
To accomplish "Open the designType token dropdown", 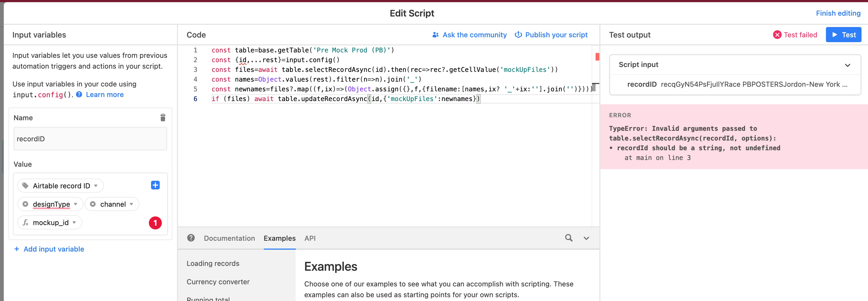I will 76,204.
